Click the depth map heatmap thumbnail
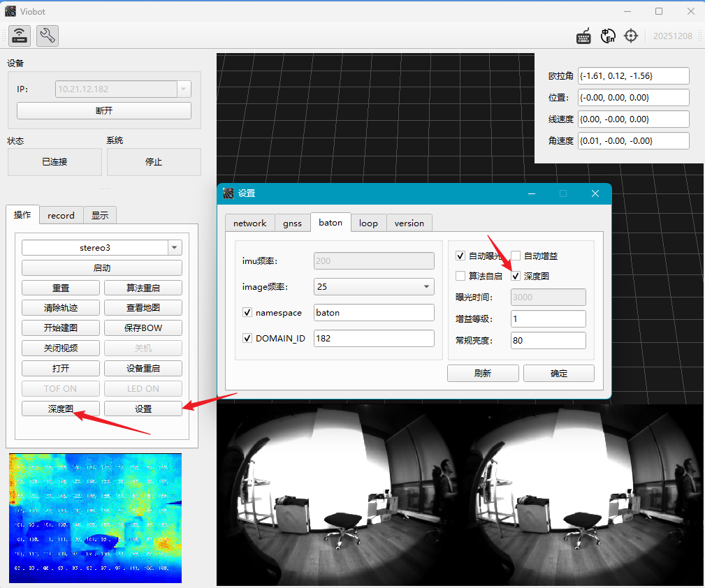 pyautogui.click(x=95, y=518)
